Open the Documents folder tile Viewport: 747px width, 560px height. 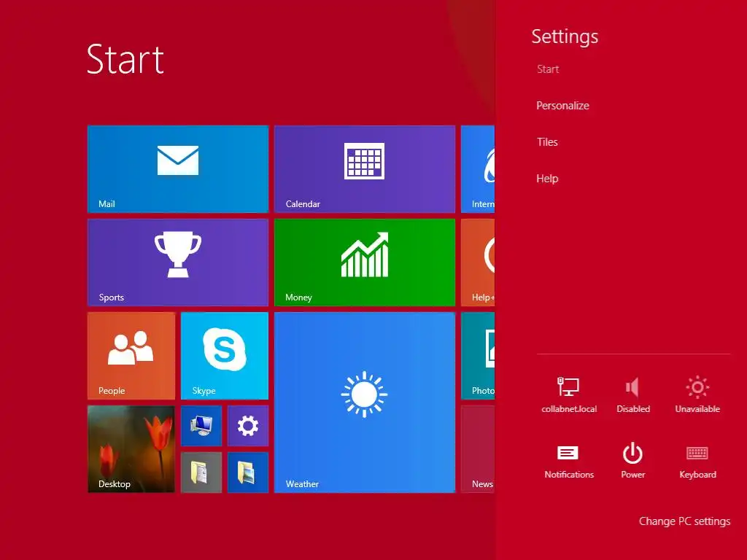pyautogui.click(x=201, y=472)
